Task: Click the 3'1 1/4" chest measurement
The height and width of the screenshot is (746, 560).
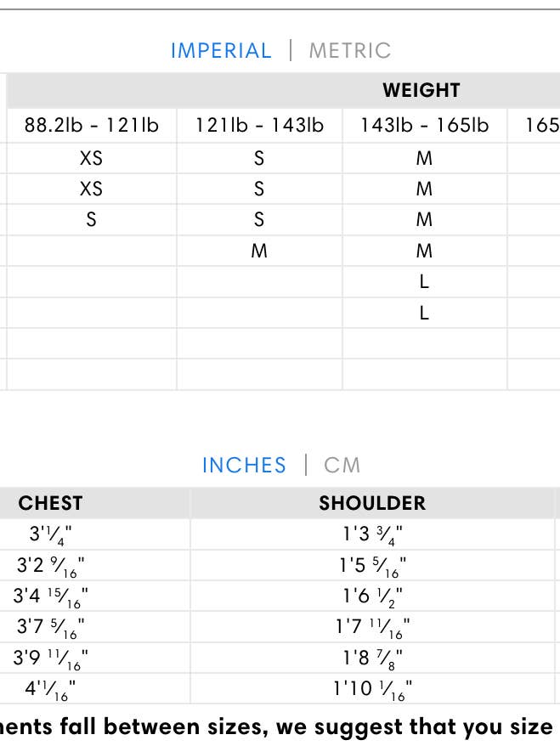Action: [53, 534]
